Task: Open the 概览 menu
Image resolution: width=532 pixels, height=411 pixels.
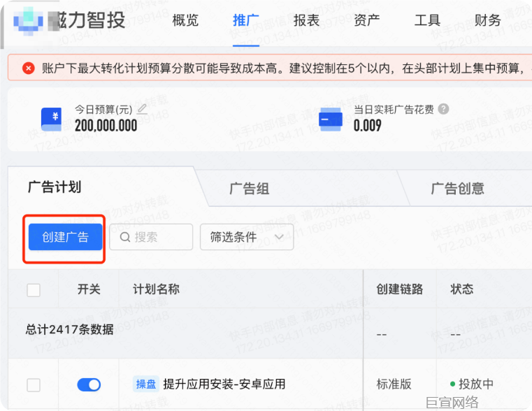Action: (x=185, y=20)
